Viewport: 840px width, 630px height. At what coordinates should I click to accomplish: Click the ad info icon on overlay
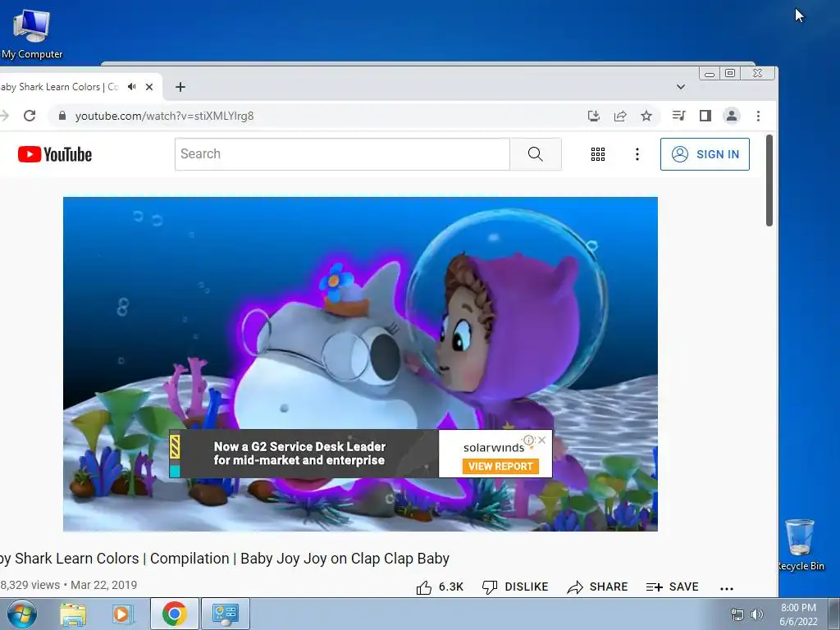click(x=529, y=440)
